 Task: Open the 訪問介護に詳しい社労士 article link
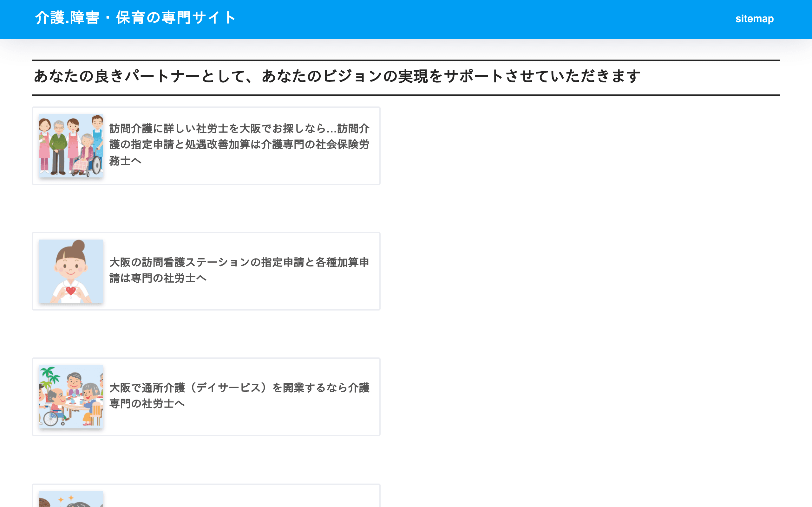239,145
